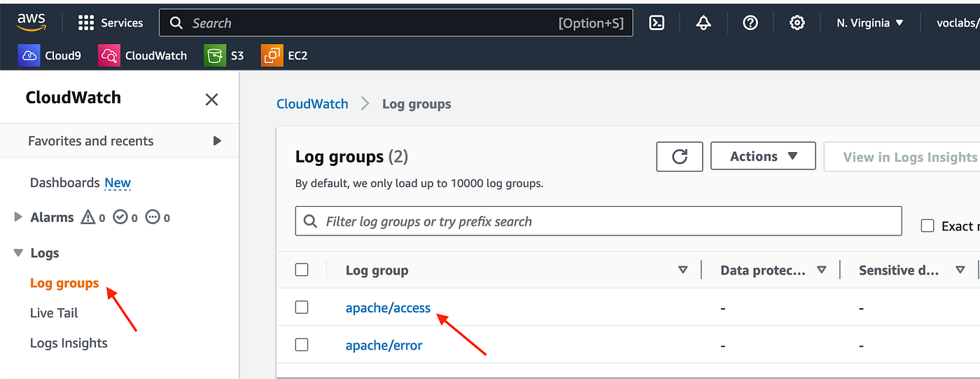Open the notifications bell
Image resolution: width=980 pixels, height=379 pixels.
point(703,23)
